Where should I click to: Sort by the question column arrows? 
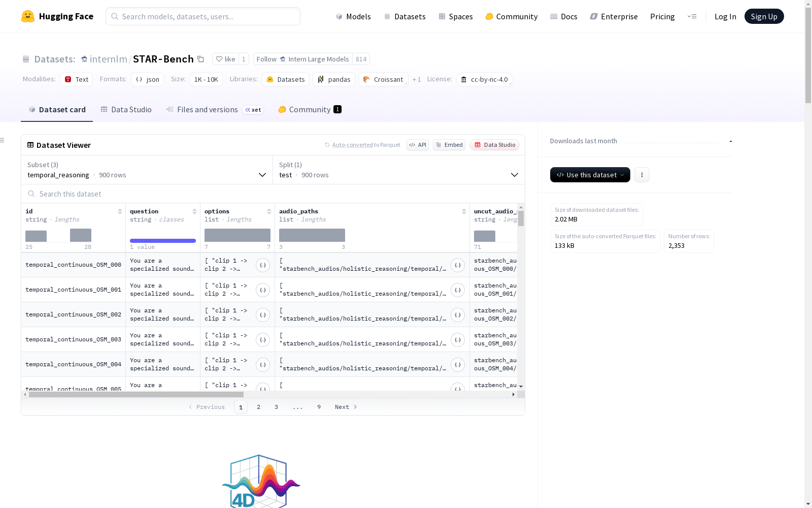click(194, 211)
